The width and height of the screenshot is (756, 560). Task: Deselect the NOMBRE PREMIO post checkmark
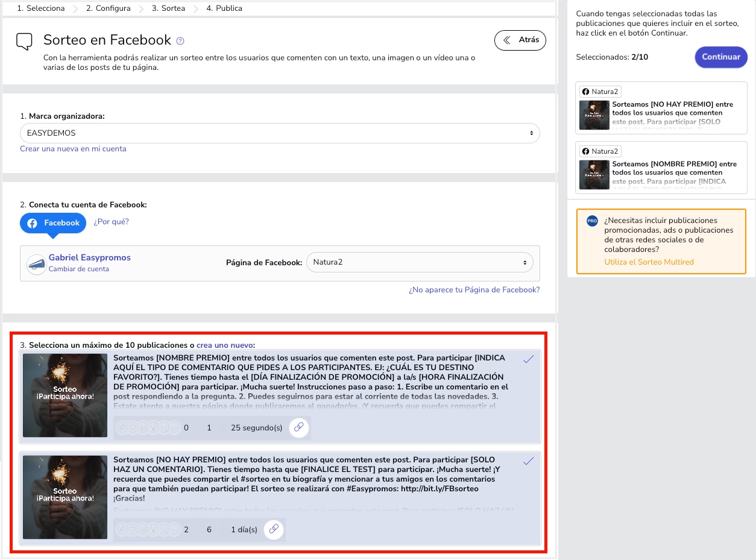click(x=529, y=359)
